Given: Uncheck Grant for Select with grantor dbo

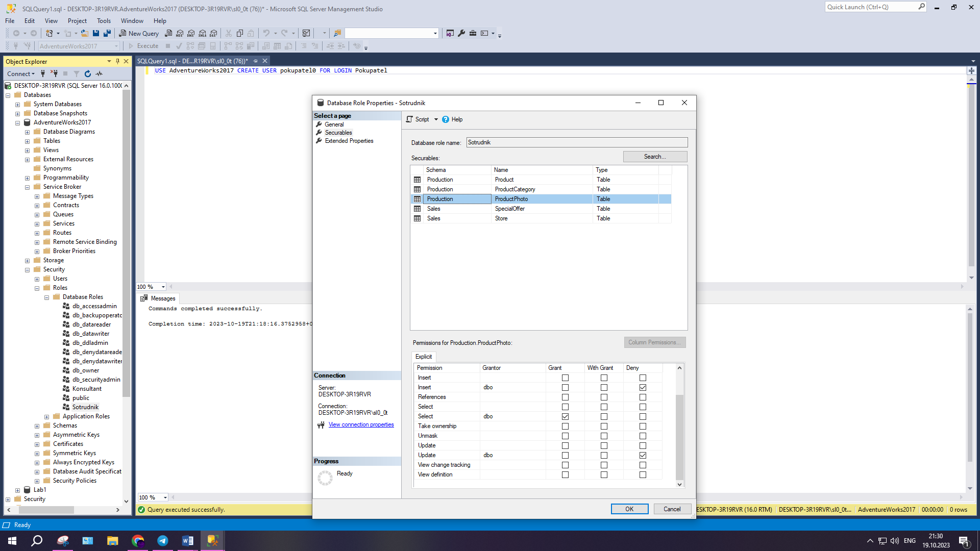Looking at the screenshot, I should pyautogui.click(x=565, y=416).
